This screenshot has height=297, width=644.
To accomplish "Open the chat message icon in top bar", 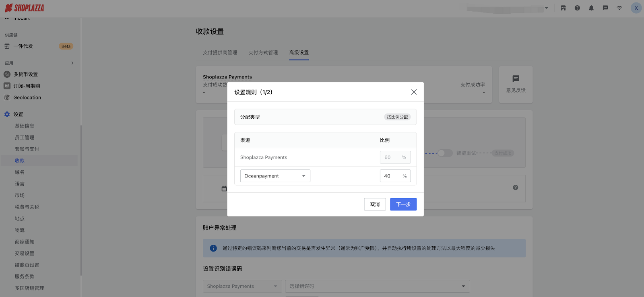I will (x=605, y=8).
